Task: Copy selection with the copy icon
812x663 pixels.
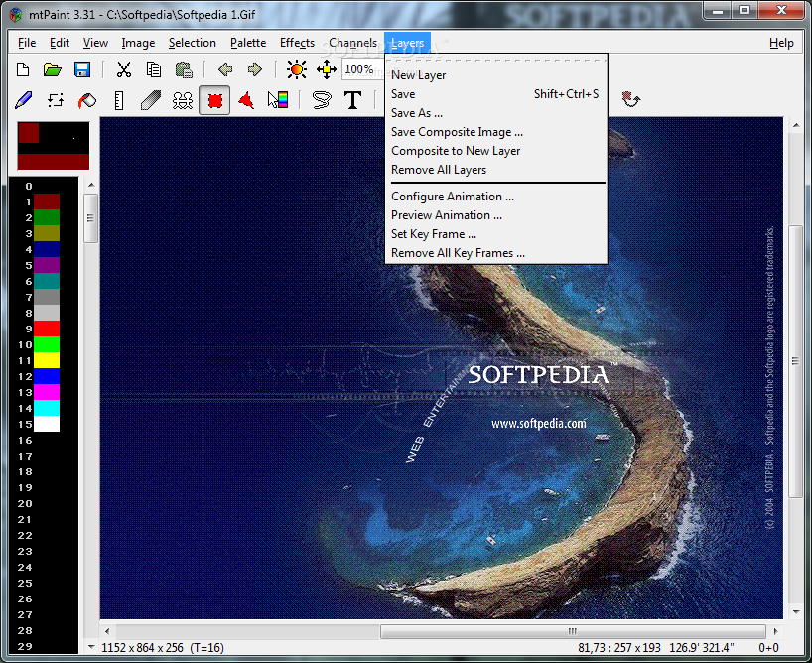Action: click(154, 69)
